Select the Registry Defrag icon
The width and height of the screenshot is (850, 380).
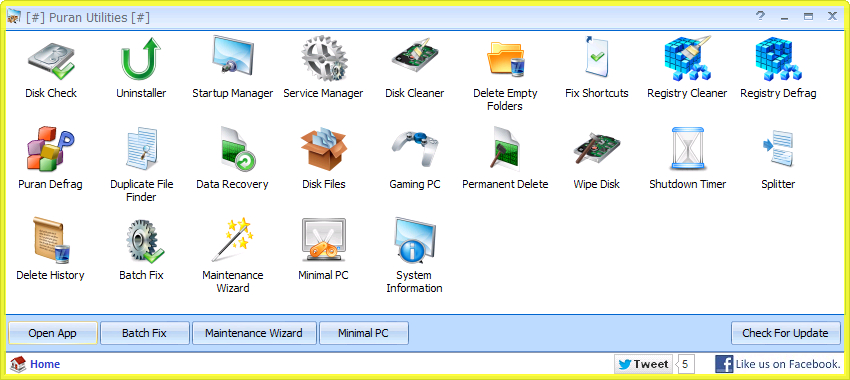pyautogui.click(x=778, y=59)
